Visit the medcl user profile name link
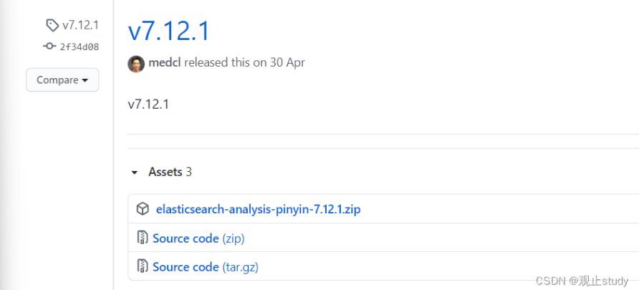 click(x=165, y=63)
